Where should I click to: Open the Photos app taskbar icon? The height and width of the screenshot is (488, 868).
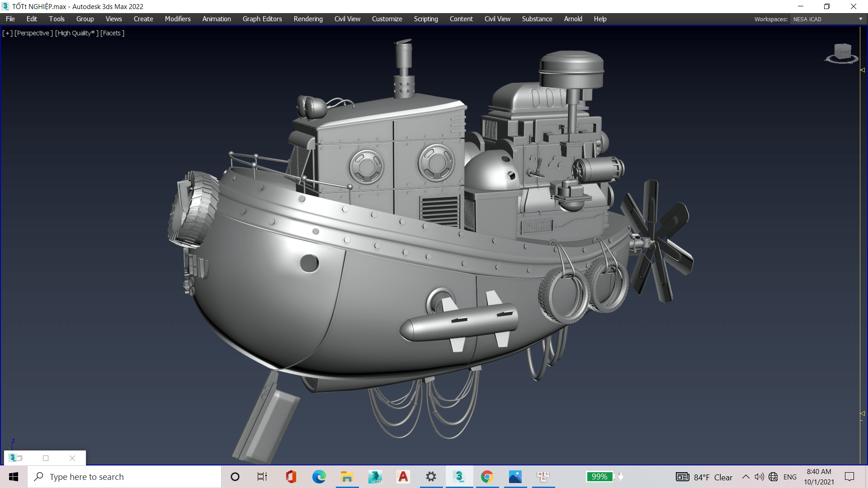point(515,477)
